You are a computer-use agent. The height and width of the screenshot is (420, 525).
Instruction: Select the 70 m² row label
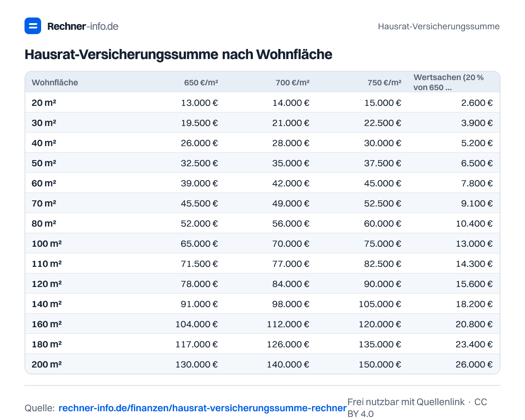click(44, 203)
